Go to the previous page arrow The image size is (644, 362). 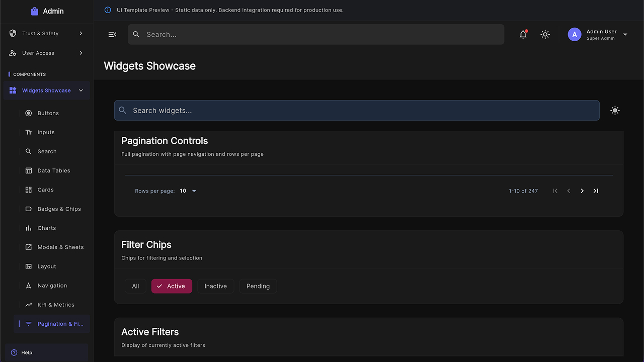point(569,191)
